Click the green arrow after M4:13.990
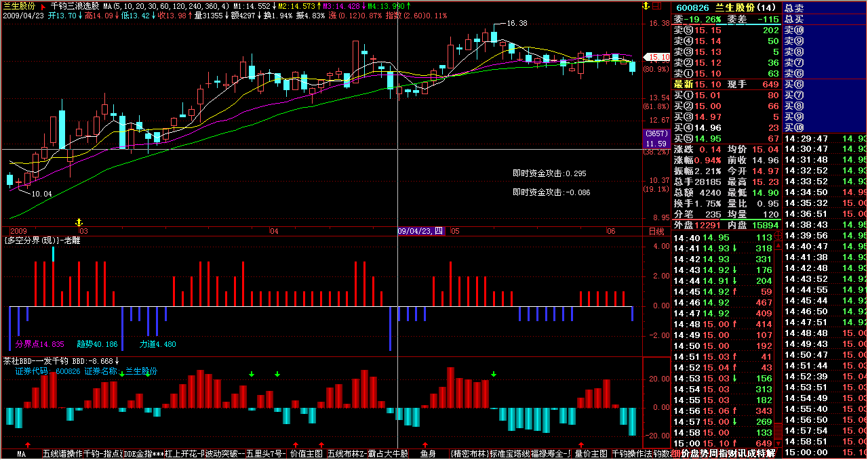The image size is (868, 460). (408, 5)
